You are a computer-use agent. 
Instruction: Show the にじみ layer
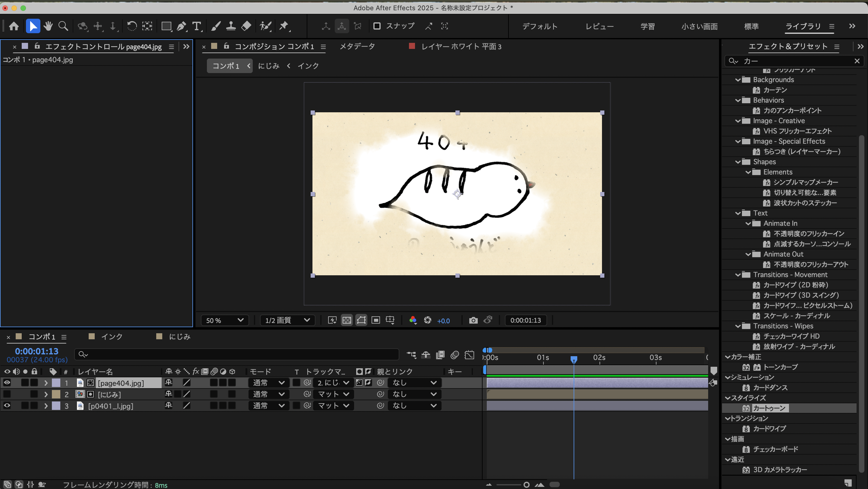click(7, 394)
